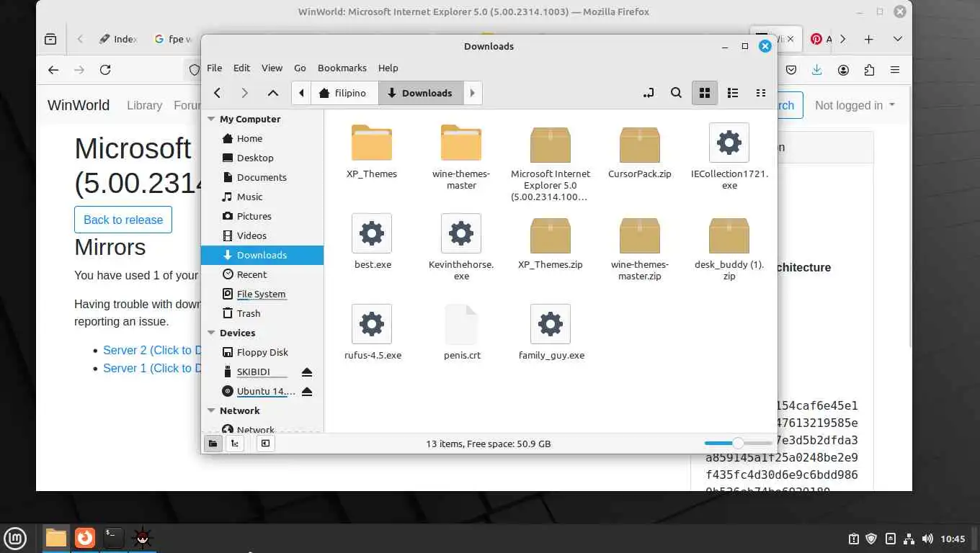This screenshot has width=980, height=553.
Task: Open the View menu
Action: point(272,68)
